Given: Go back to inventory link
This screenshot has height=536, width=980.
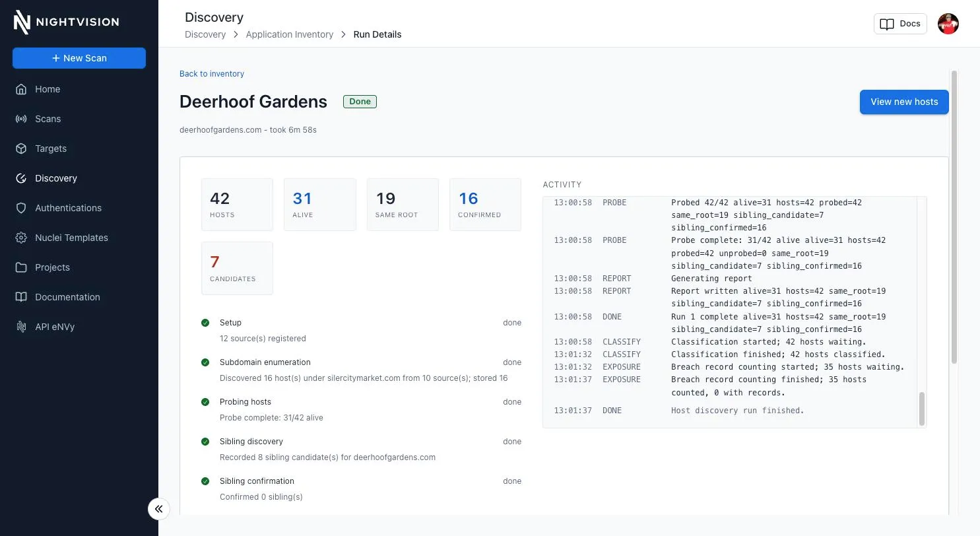Looking at the screenshot, I should [212, 74].
